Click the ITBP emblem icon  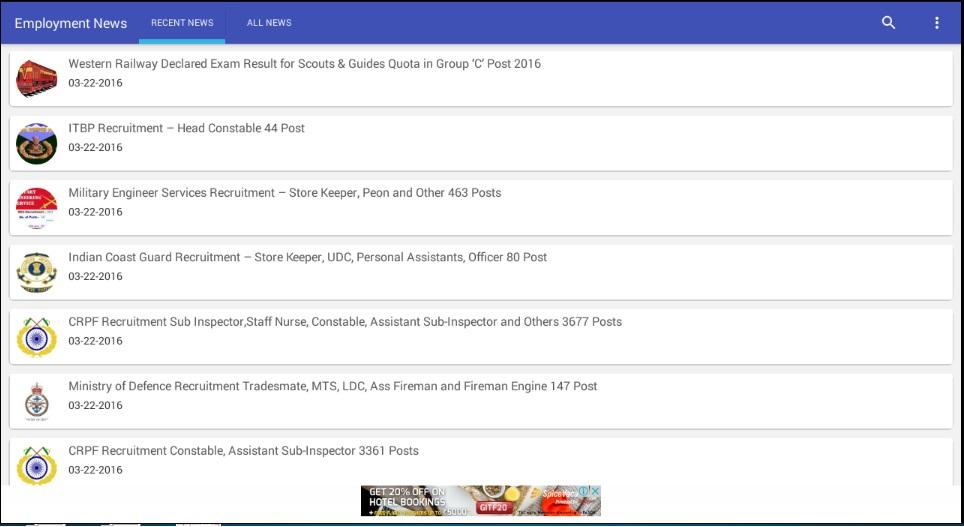point(37,143)
